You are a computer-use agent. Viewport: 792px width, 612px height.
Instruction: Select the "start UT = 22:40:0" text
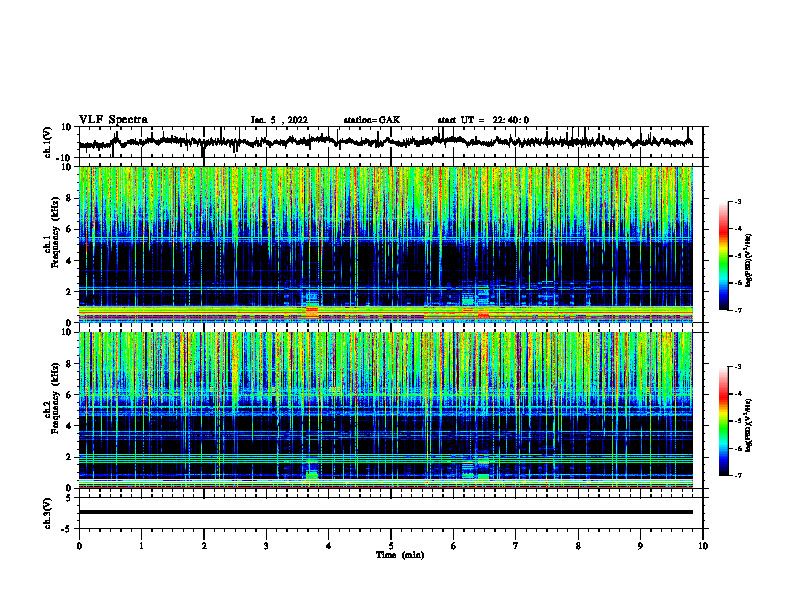click(x=483, y=120)
